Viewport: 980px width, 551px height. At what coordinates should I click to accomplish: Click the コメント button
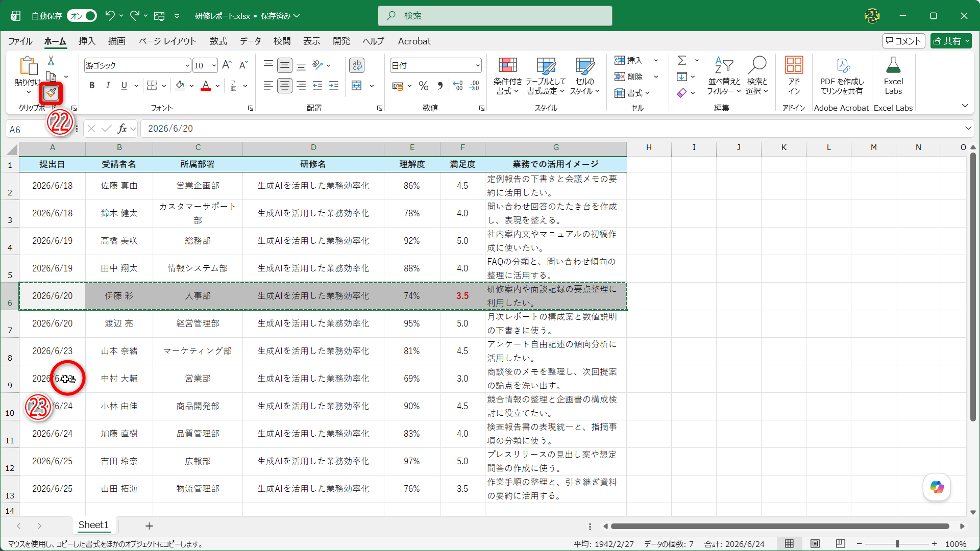(x=903, y=41)
